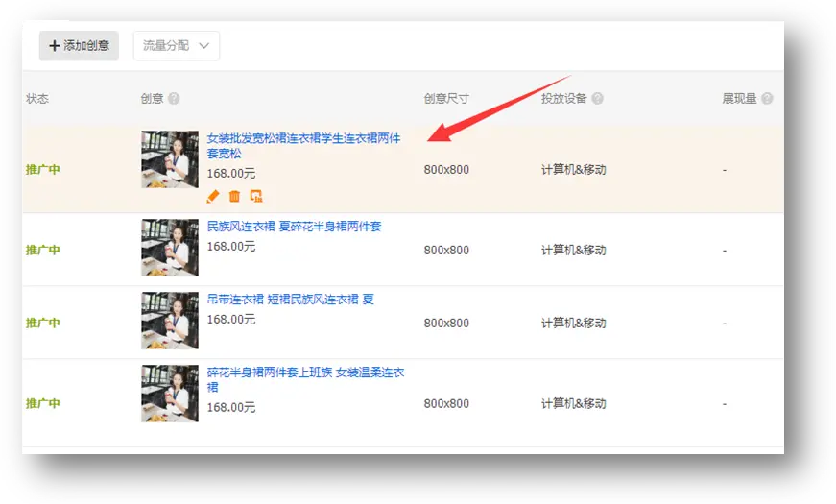This screenshot has width=836, height=504.
Task: Select thumbnail of 碎花半身裙两件套上班族 creative
Action: pos(170,394)
